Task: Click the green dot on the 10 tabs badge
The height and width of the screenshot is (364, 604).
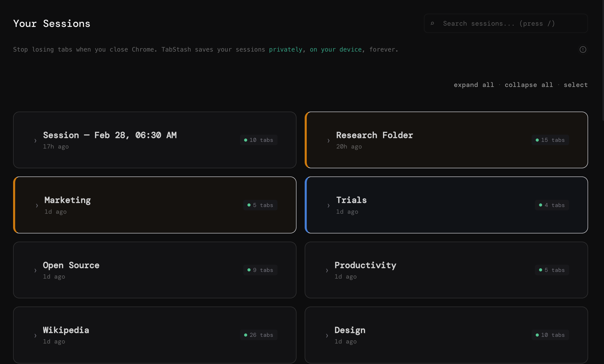Action: click(x=246, y=140)
